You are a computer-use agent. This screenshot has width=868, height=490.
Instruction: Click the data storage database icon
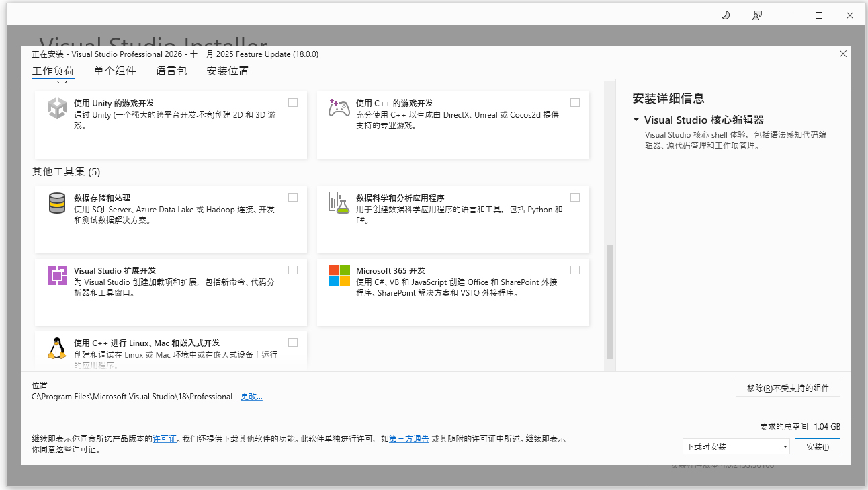[57, 203]
